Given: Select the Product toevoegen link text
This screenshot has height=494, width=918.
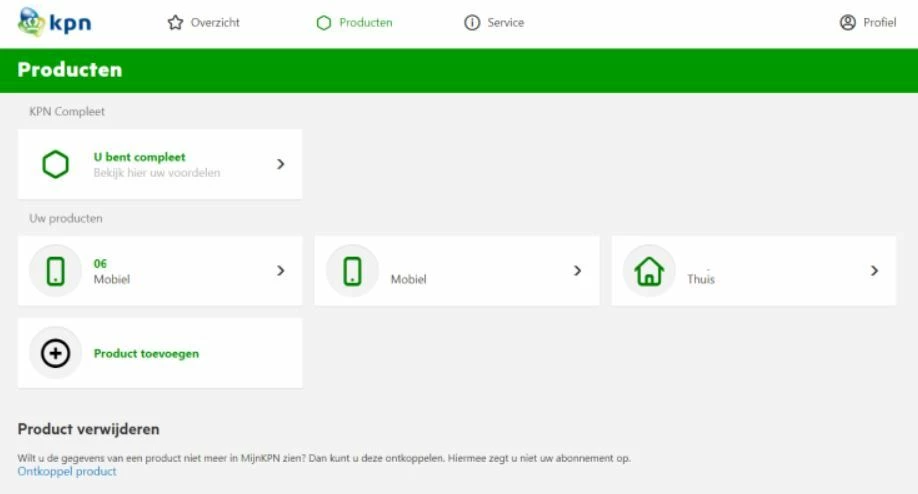Looking at the screenshot, I should click(x=146, y=354).
